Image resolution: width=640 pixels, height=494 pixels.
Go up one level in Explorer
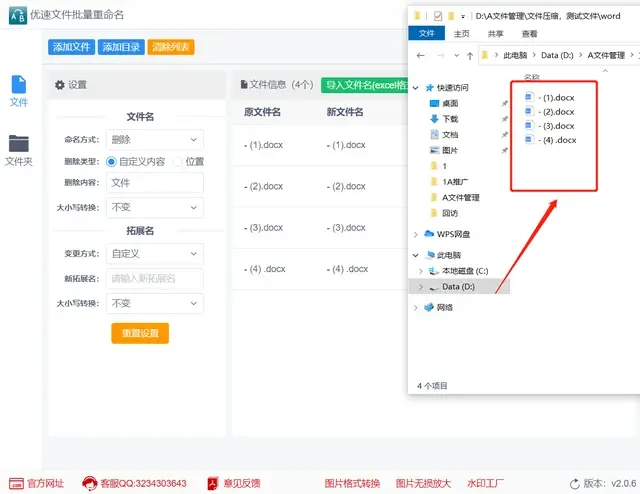[x=470, y=56]
